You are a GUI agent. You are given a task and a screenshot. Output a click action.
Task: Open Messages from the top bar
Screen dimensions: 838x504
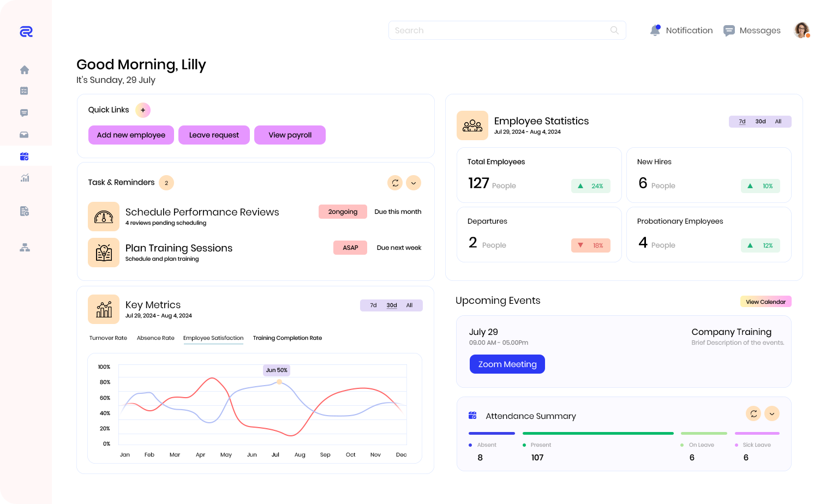point(752,31)
